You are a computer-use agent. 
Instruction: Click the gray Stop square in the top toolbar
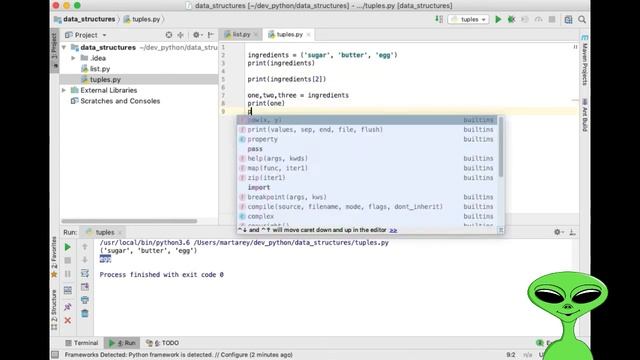coord(552,19)
